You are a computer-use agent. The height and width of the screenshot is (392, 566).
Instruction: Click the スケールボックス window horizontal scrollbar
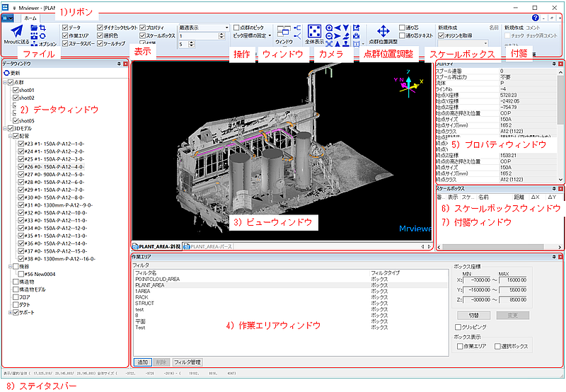[x=499, y=247]
